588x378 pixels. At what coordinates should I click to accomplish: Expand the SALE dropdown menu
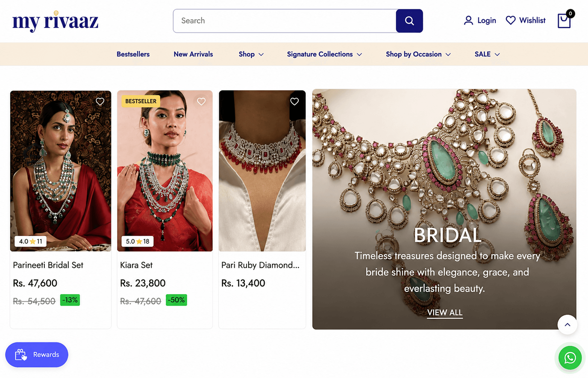point(487,54)
